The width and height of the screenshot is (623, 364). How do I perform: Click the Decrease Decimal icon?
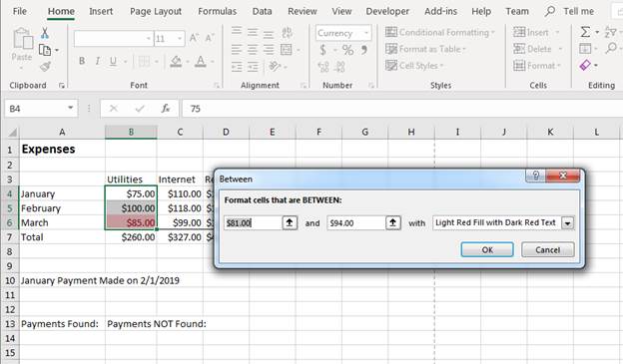(x=340, y=67)
